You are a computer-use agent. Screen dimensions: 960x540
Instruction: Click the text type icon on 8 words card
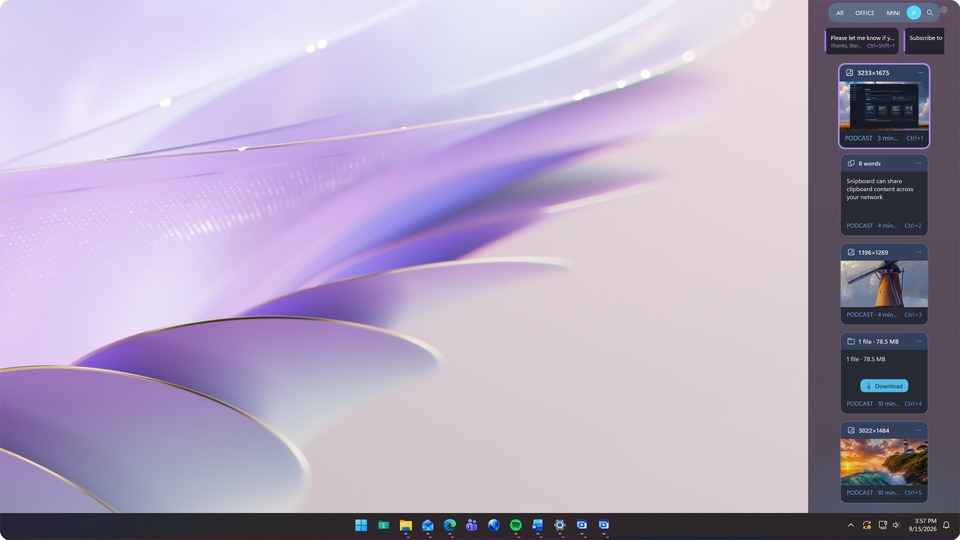(851, 163)
